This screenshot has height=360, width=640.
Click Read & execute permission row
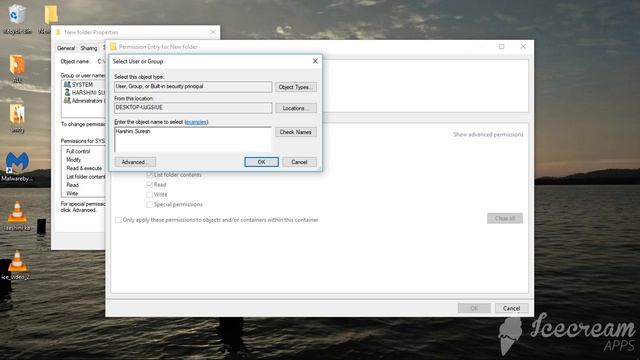[83, 168]
